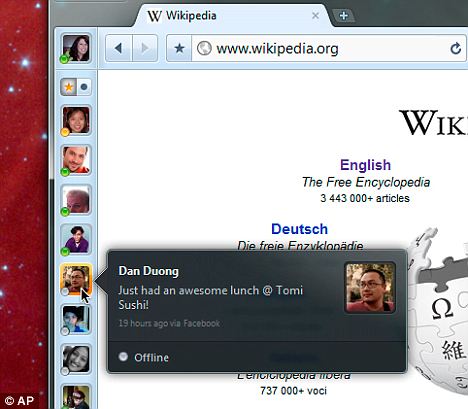
Task: Select the Wikipedia tab
Action: [233, 16]
